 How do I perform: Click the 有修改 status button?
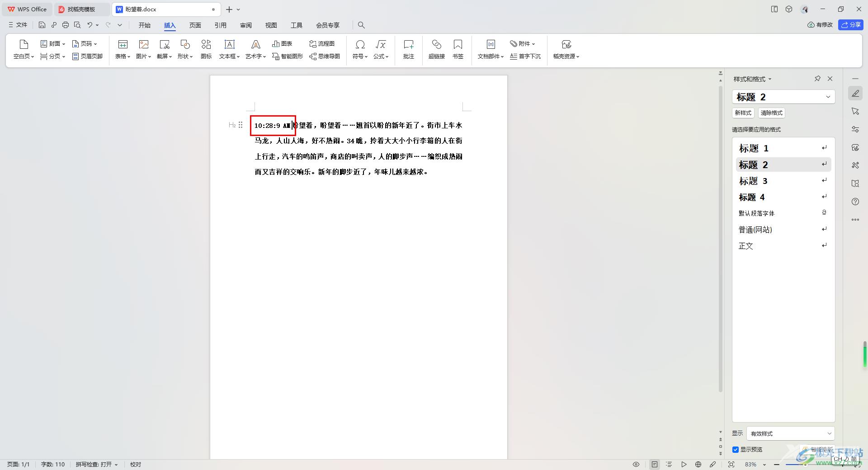click(x=820, y=25)
